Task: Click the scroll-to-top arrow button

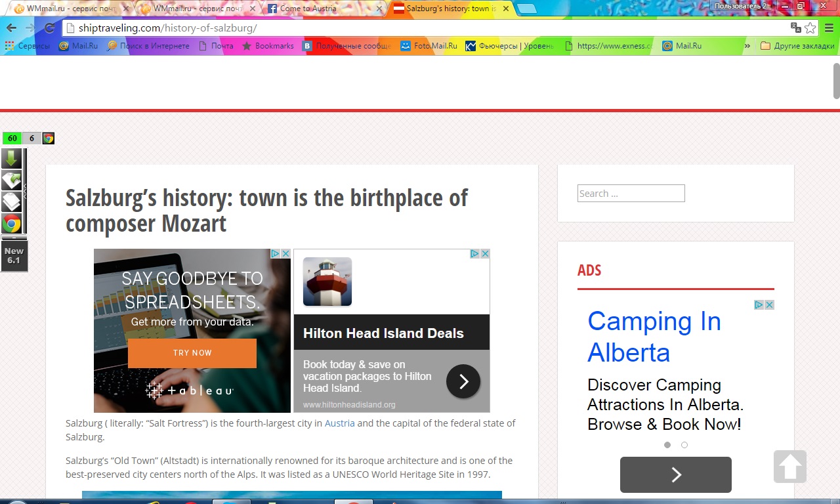Action: click(x=789, y=467)
